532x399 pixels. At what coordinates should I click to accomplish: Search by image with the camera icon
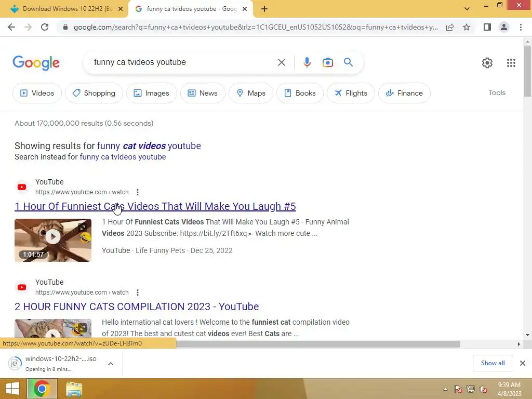coord(327,62)
